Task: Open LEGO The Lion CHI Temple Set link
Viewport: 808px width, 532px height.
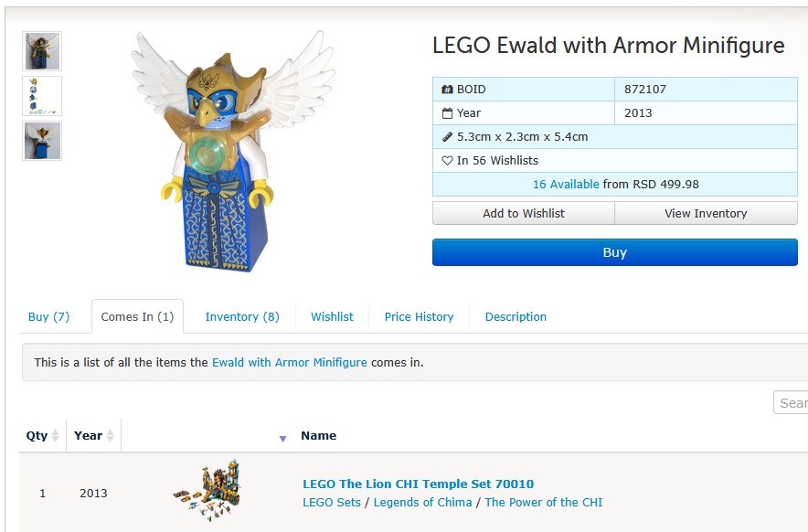Action: (x=418, y=484)
